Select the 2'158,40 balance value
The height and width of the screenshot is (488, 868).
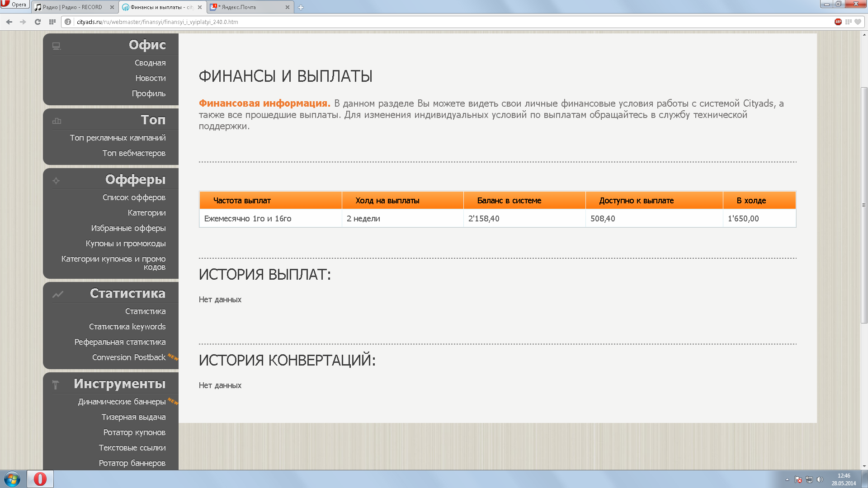[x=484, y=219]
